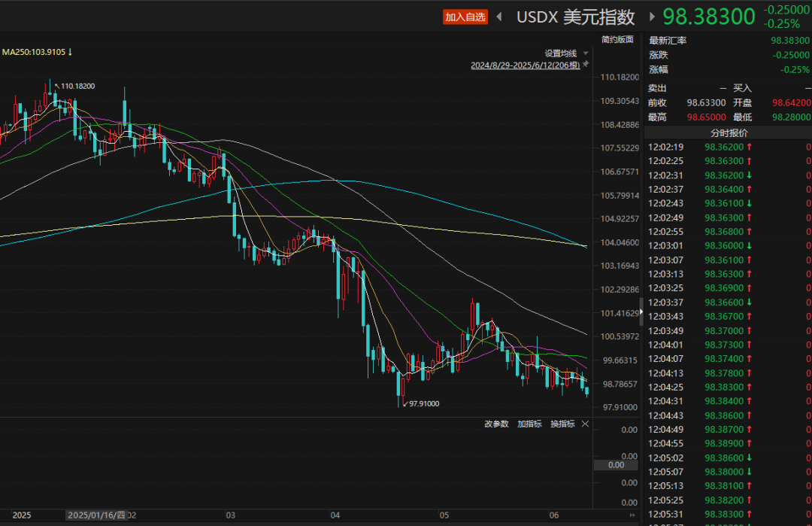The image size is (812, 526).
Task: Click the dropdown arrow beside 设置均线
Action: point(586,53)
